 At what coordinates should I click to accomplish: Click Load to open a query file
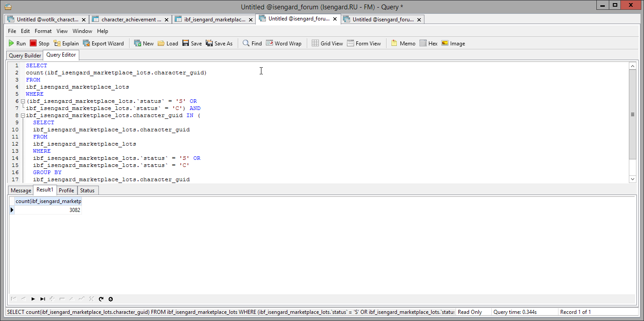coord(167,43)
